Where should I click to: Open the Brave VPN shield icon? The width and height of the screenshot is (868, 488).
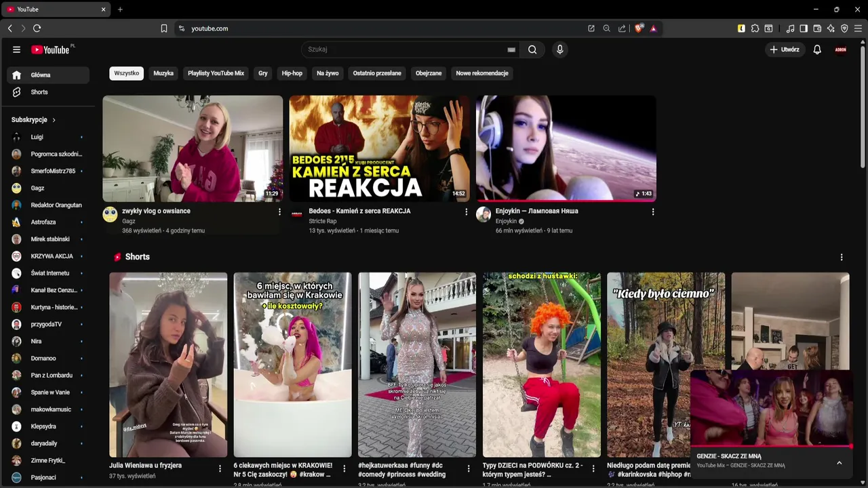click(844, 28)
